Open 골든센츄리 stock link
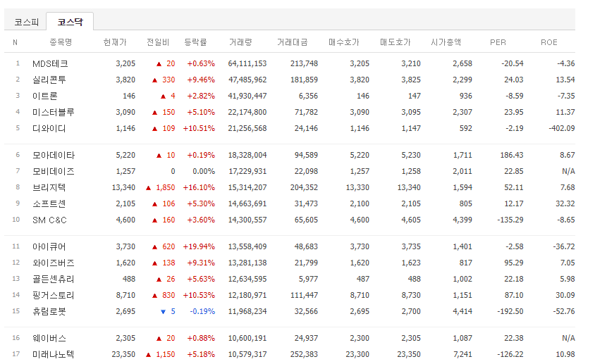 coord(54,279)
